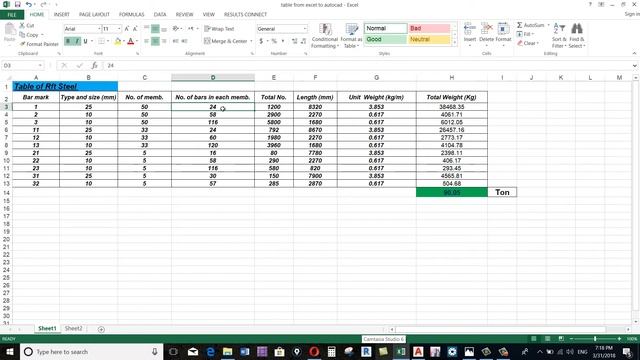Click the Format Painter brush
640x360 pixels.
point(22,44)
